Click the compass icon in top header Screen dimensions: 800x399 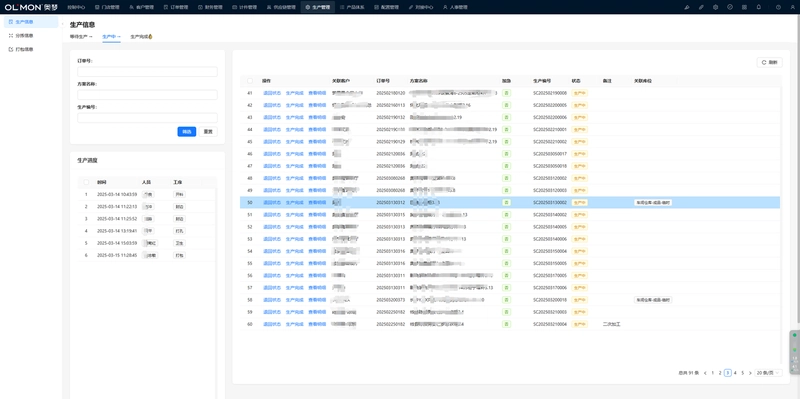(730, 7)
